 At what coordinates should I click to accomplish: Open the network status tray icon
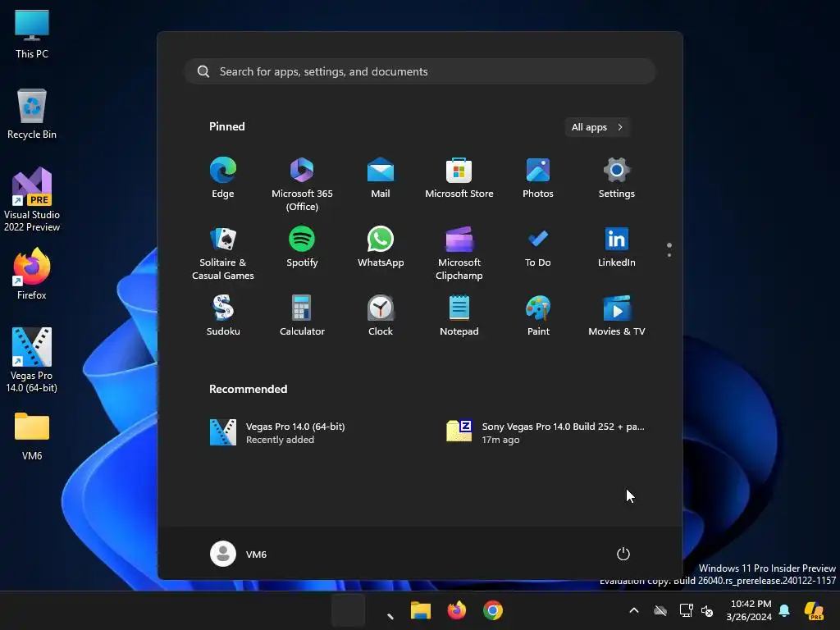(x=686, y=610)
